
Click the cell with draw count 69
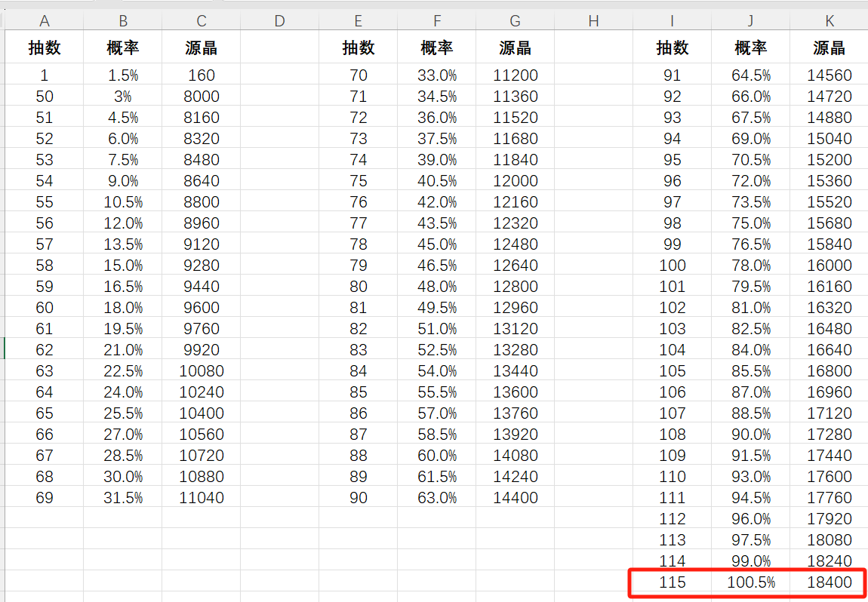pyautogui.click(x=45, y=497)
